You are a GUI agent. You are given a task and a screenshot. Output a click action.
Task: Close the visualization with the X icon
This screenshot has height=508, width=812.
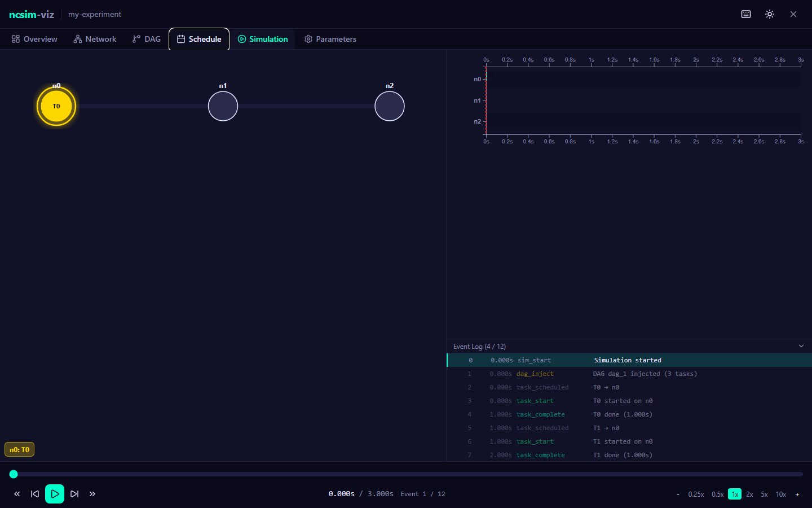793,14
